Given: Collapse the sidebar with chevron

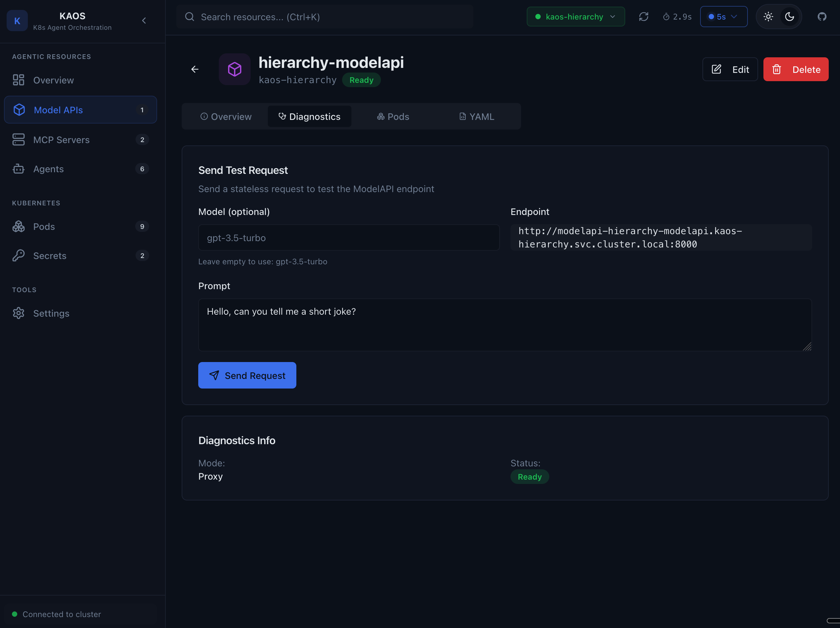Looking at the screenshot, I should point(144,21).
